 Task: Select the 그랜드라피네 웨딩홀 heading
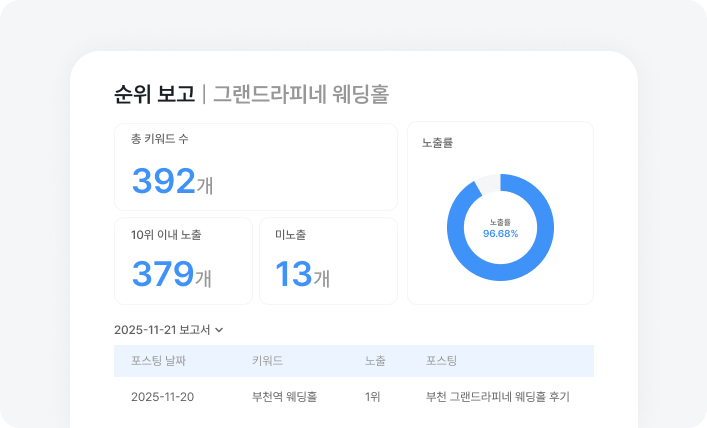(x=300, y=95)
